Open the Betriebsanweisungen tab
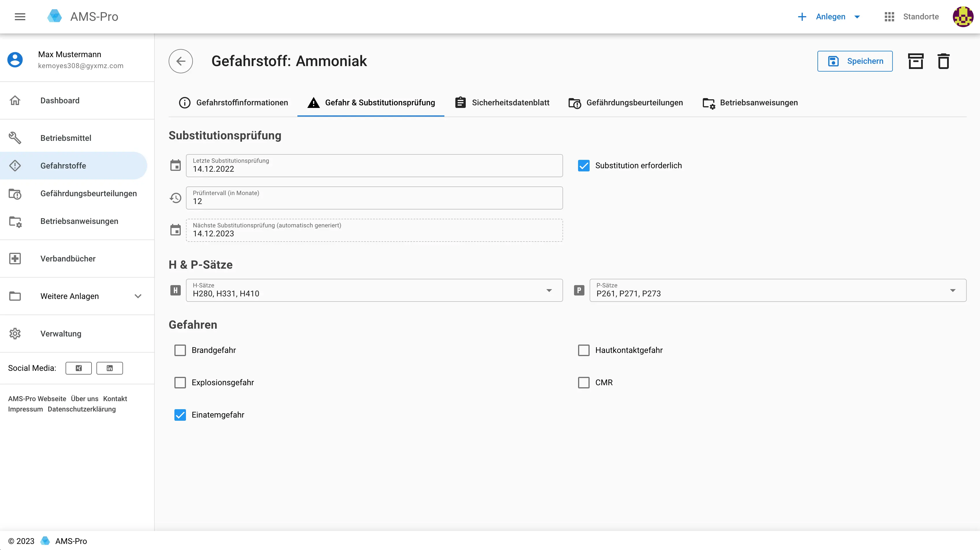980x550 pixels. [750, 103]
